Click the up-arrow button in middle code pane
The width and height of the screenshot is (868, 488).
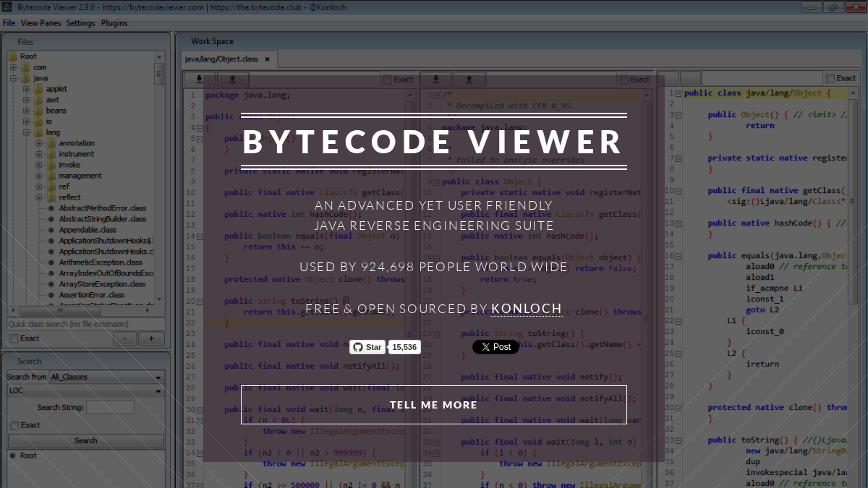[x=469, y=80]
